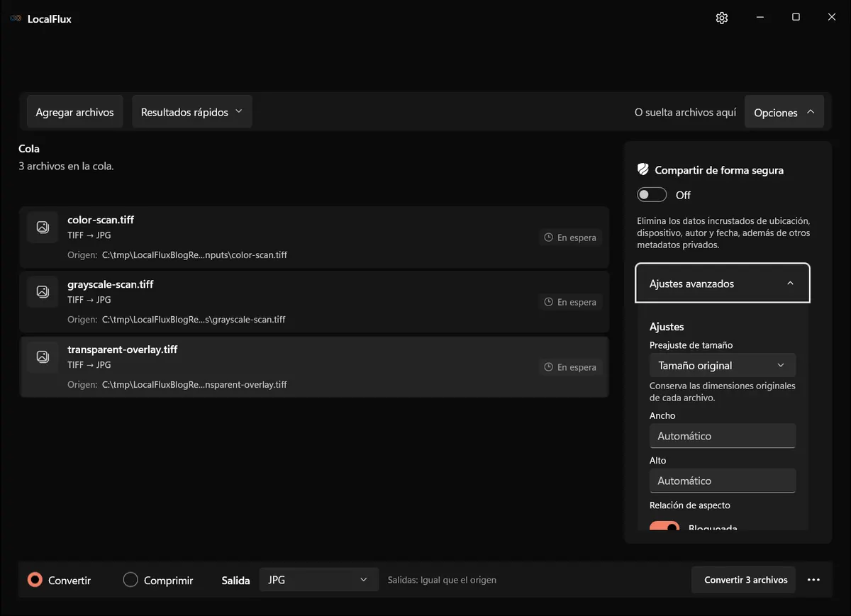This screenshot has width=851, height=616.
Task: Click the Ancho input field
Action: tap(723, 436)
